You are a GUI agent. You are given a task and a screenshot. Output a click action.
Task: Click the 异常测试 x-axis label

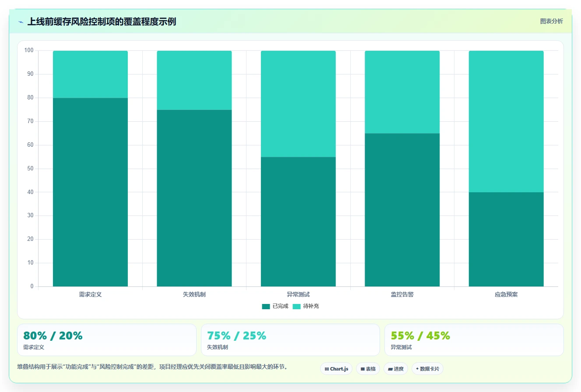[298, 294]
